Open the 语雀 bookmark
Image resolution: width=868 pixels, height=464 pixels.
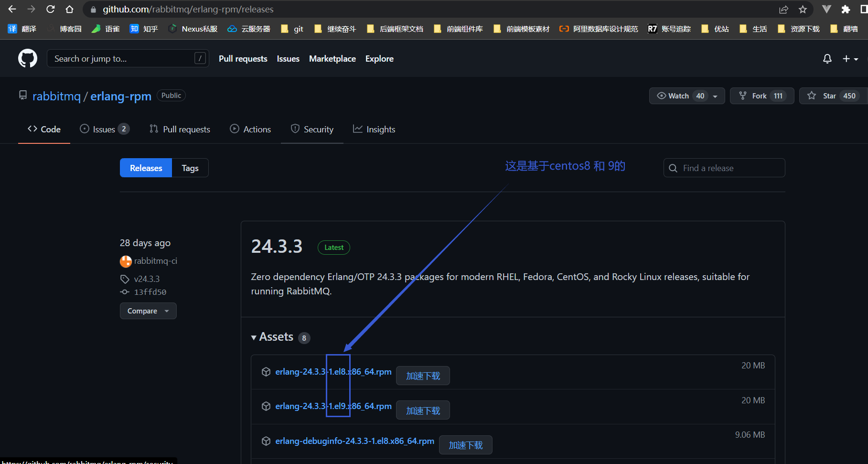(x=106, y=29)
